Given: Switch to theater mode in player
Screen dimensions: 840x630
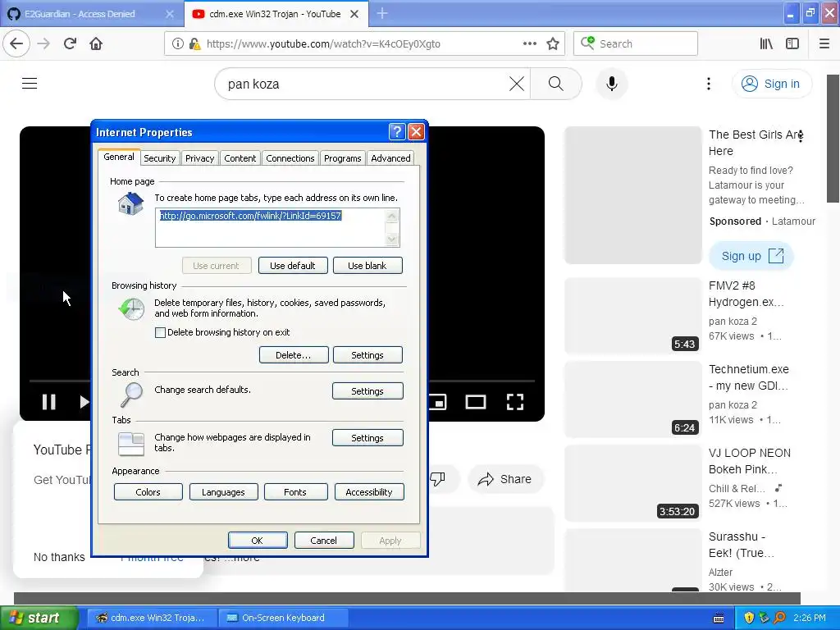Looking at the screenshot, I should click(475, 402).
